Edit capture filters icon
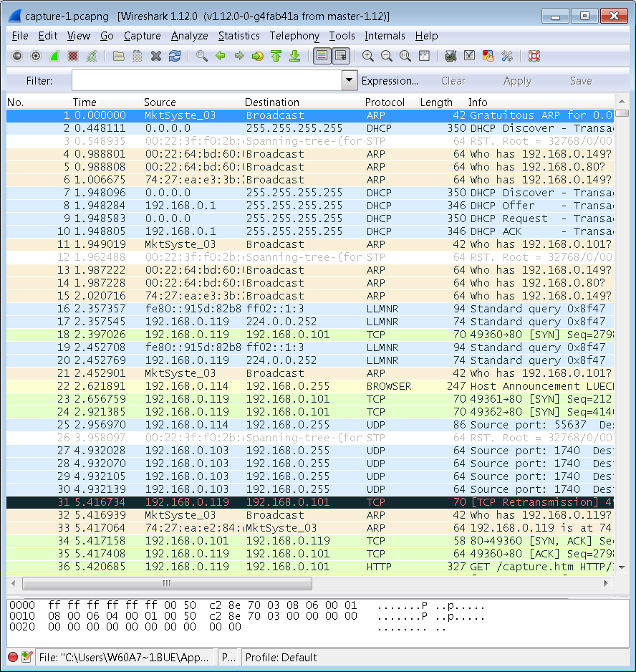 450,56
